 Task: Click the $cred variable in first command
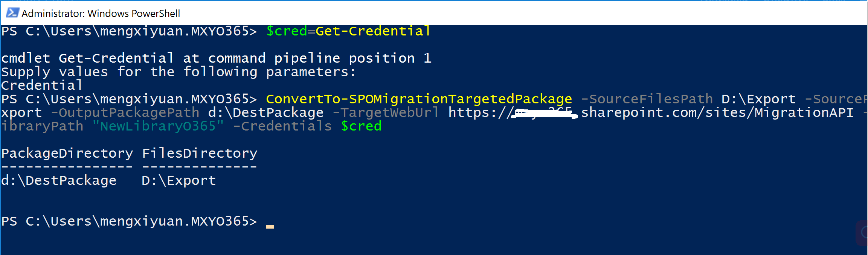pyautogui.click(x=287, y=31)
